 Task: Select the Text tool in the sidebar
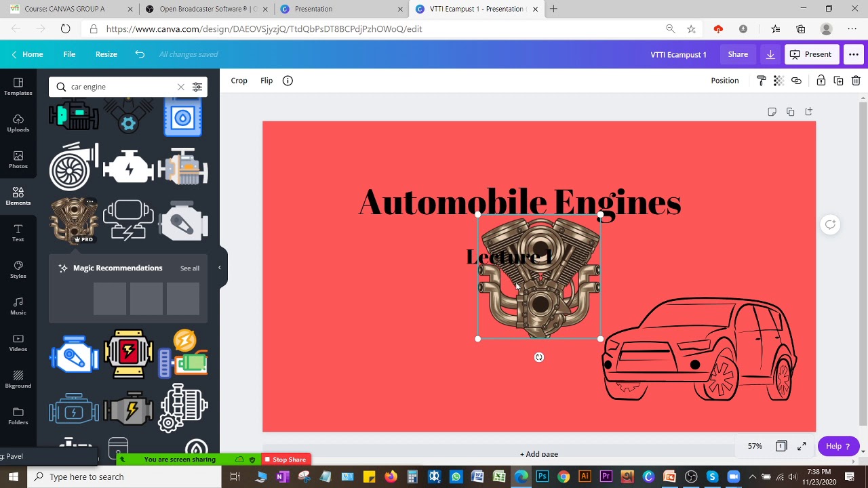[x=18, y=232]
